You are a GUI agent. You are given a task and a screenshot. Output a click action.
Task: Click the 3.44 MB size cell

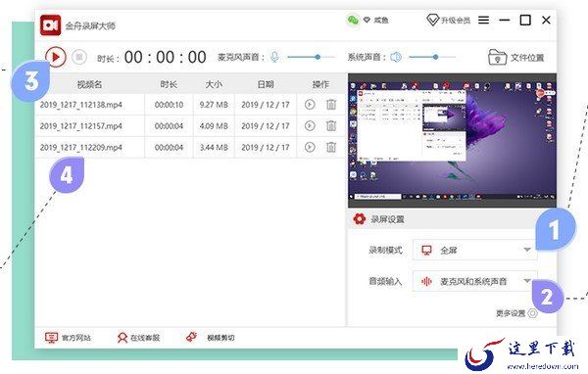pos(214,147)
